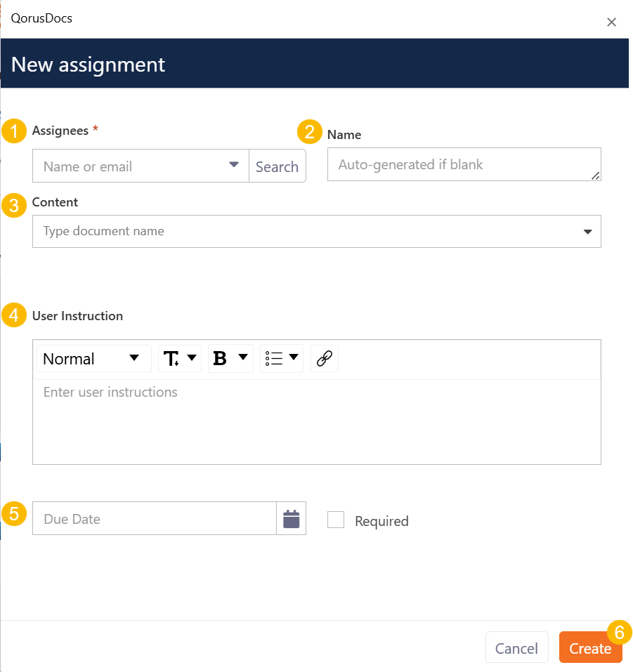This screenshot has width=633, height=672.
Task: Click the bold B formatting icon
Action: (x=220, y=359)
